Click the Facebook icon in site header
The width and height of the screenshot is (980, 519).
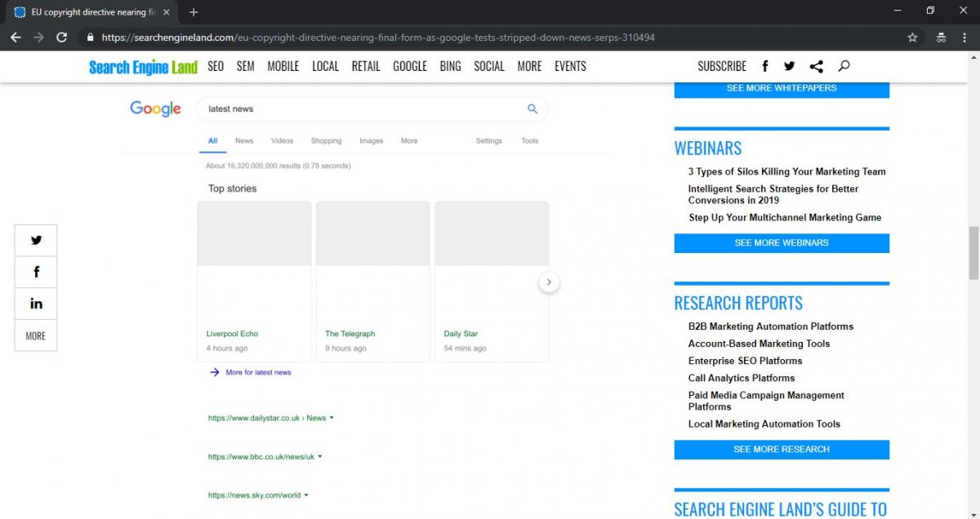[x=765, y=66]
